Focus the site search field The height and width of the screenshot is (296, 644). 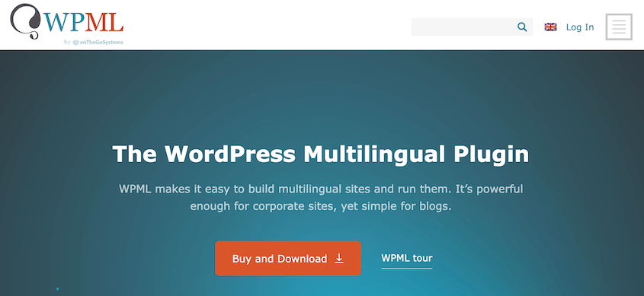point(472,27)
